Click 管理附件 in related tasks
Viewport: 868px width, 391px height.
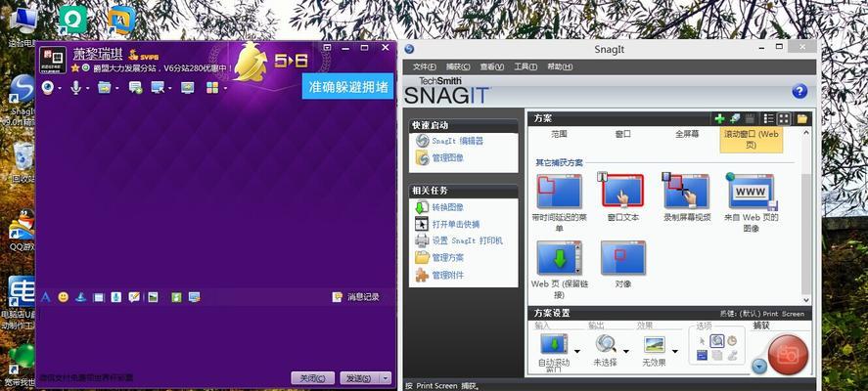pos(439,275)
